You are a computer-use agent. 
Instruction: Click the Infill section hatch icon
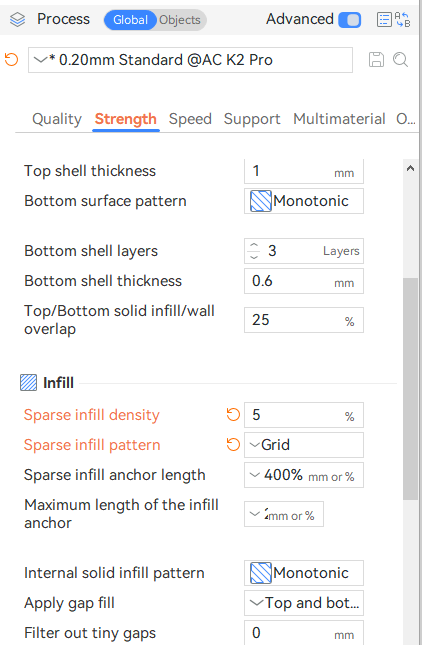point(28,383)
